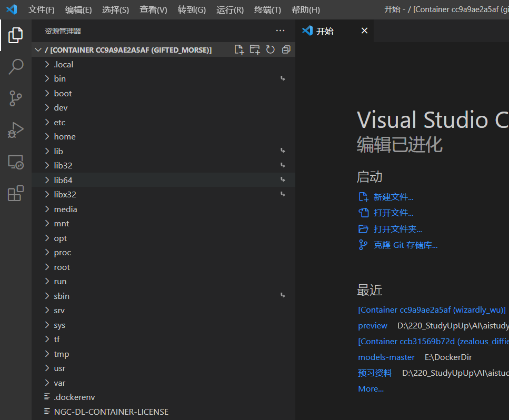
Task: Open the 运行(R) menu
Action: 230,10
